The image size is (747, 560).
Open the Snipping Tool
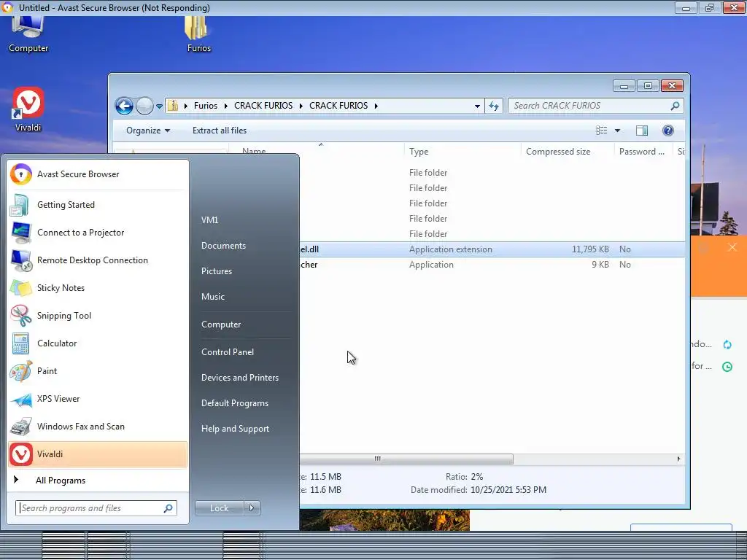tap(98, 315)
